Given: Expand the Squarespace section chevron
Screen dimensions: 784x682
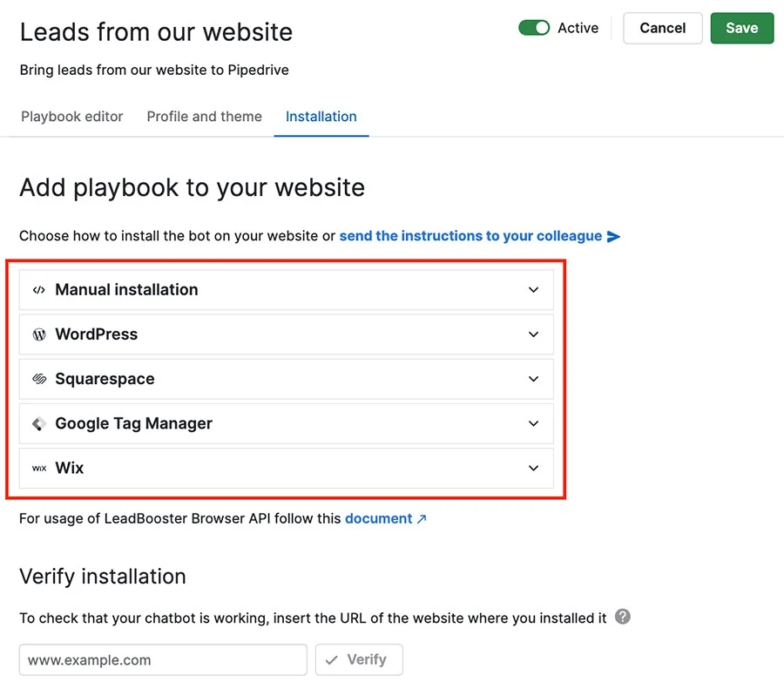Looking at the screenshot, I should 533,379.
